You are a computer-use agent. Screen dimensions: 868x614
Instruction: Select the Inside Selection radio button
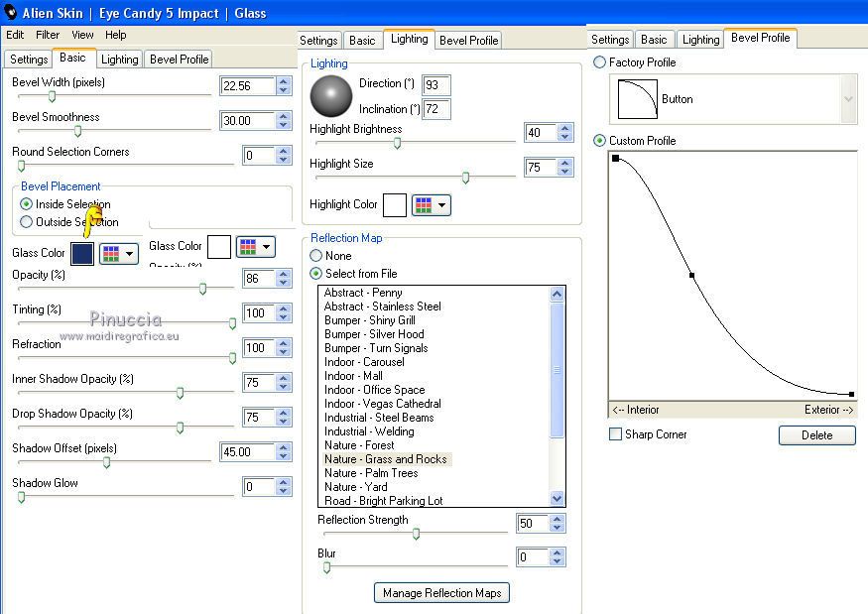pyautogui.click(x=26, y=203)
